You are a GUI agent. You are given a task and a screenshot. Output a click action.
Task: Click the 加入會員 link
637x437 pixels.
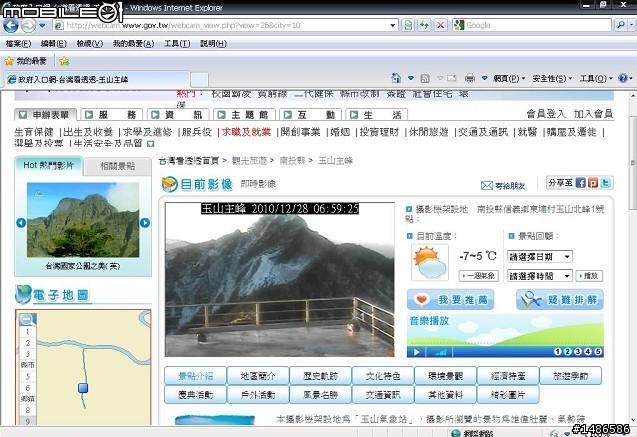pyautogui.click(x=593, y=114)
